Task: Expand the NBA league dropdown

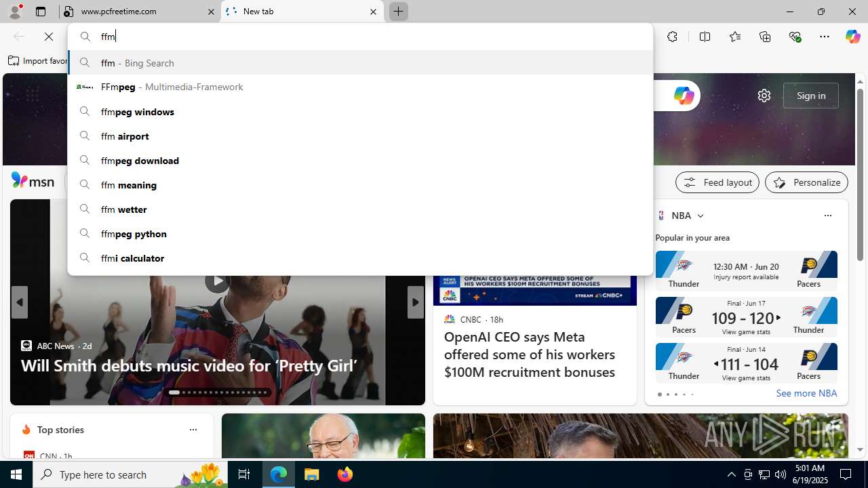Action: [x=701, y=216]
